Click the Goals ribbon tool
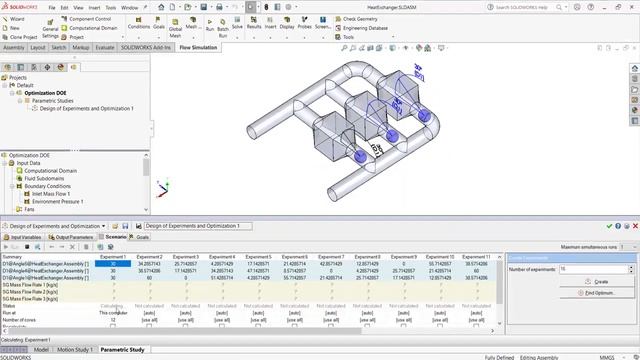This screenshot has width=640, height=360. (x=159, y=23)
